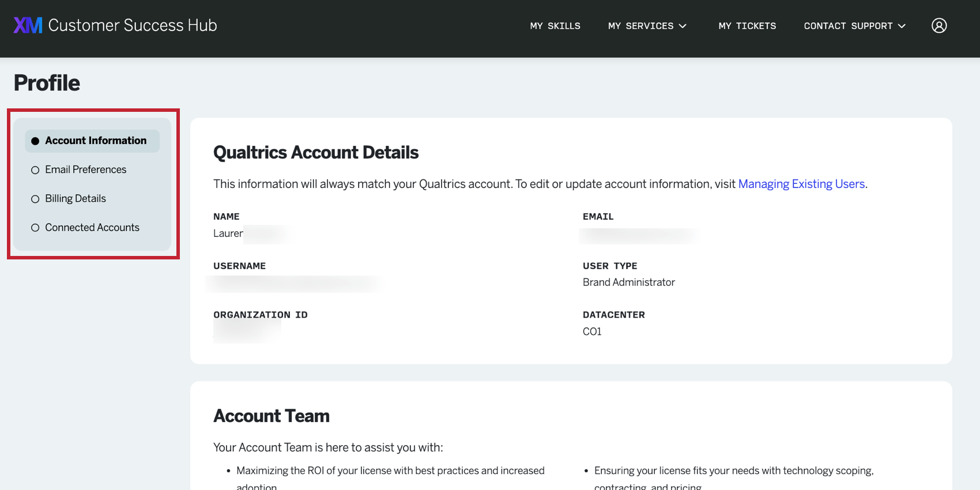Expand the Contact Support chevron arrow
The height and width of the screenshot is (490, 980).
pos(902,26)
